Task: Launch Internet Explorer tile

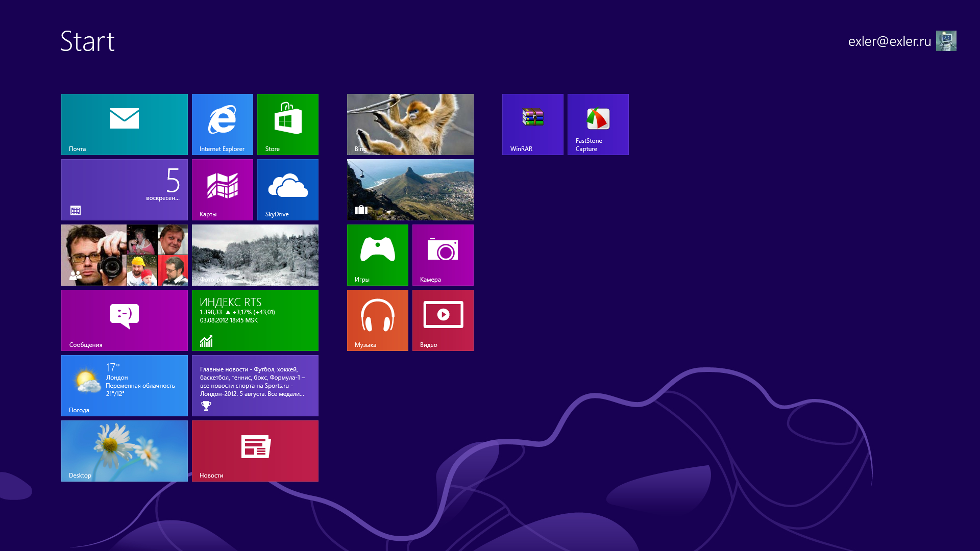Action: coord(222,124)
